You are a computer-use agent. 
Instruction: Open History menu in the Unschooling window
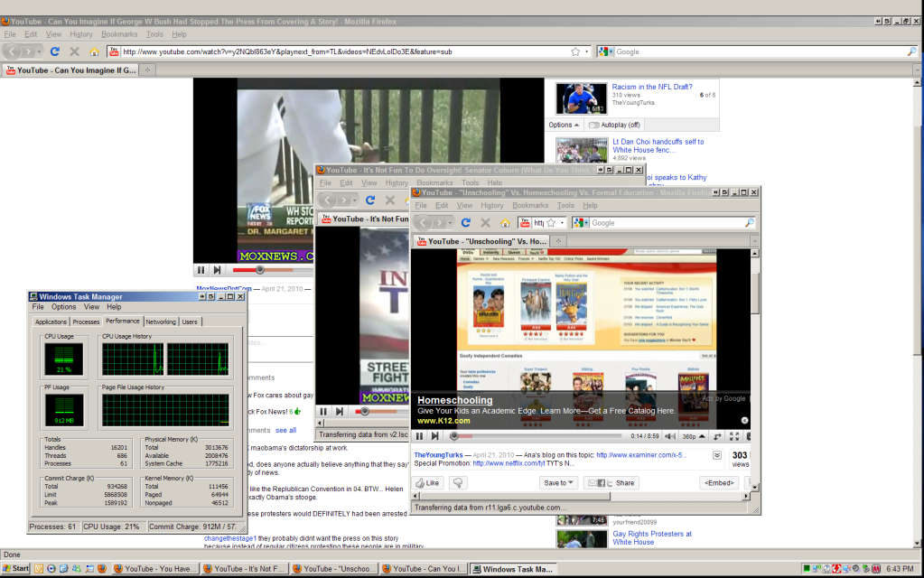491,206
